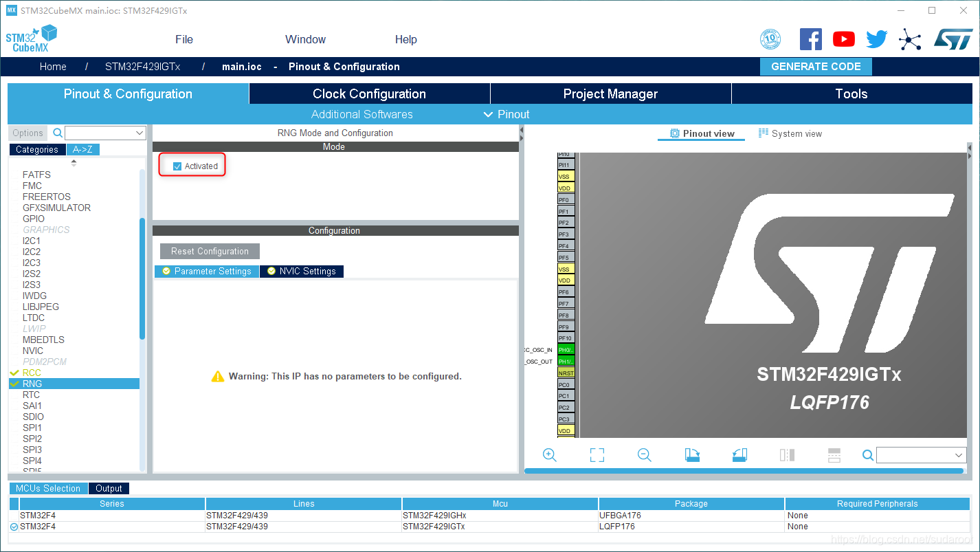Click the main.ioc breadcrumb
980x552 pixels.
[x=242, y=67]
